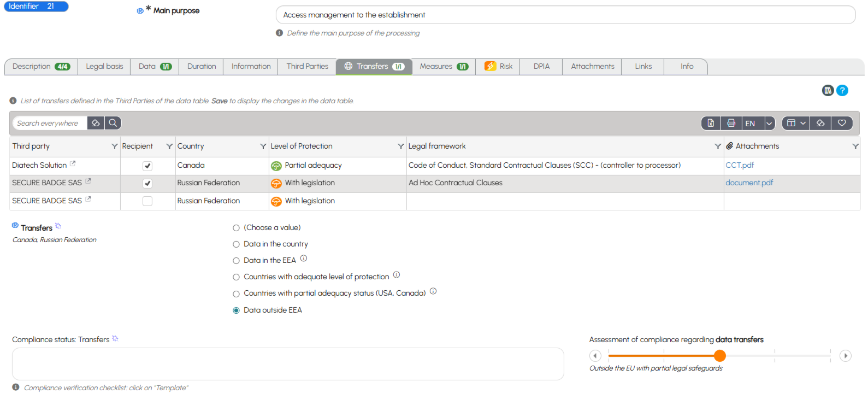Filter the Country column
868x399 pixels.
pyautogui.click(x=263, y=146)
